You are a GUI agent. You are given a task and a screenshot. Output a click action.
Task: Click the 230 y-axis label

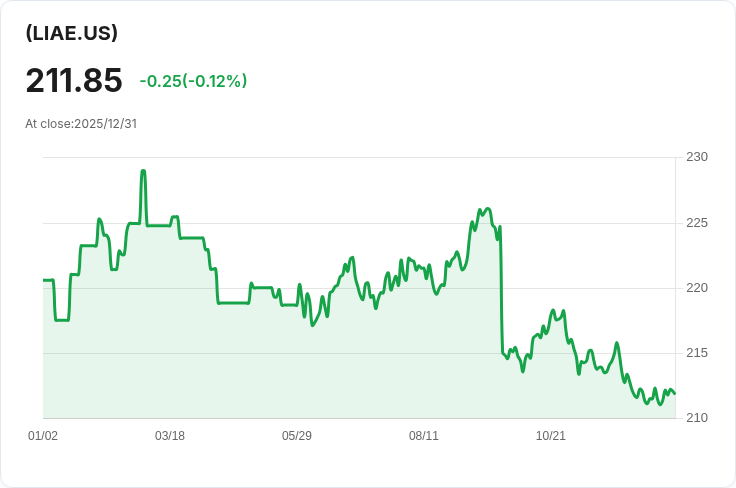[x=696, y=157]
